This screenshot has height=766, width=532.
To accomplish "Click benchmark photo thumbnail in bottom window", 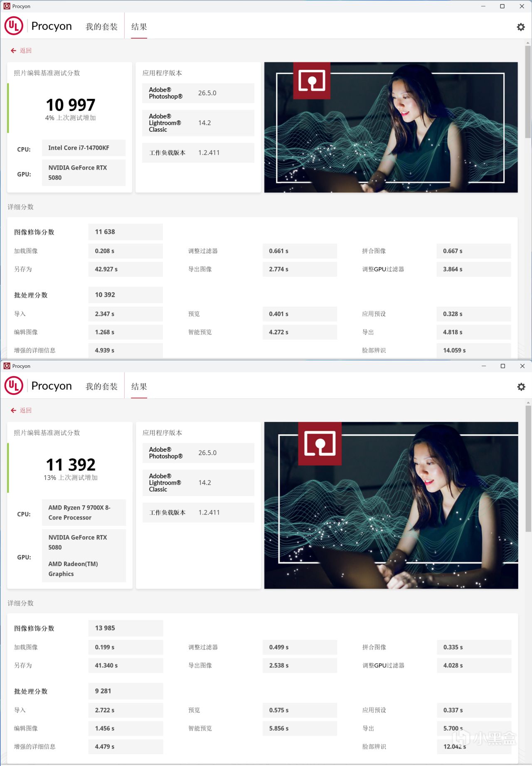I will click(391, 505).
